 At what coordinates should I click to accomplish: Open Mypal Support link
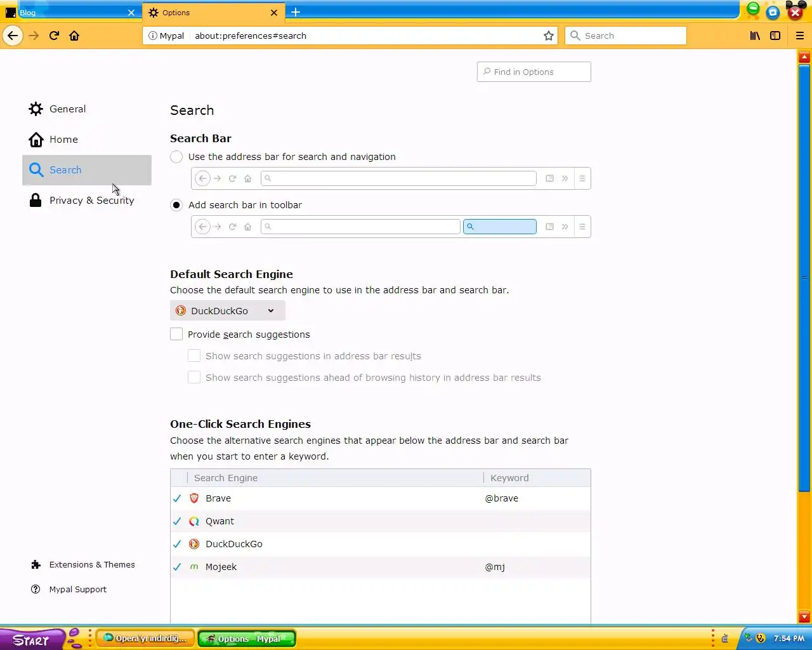69,589
